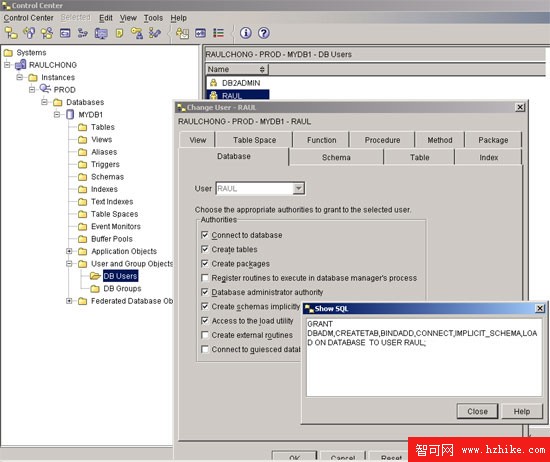Image resolution: width=550 pixels, height=462 pixels.
Task: Launch the Development Center toolbar icon
Action: (x=155, y=33)
